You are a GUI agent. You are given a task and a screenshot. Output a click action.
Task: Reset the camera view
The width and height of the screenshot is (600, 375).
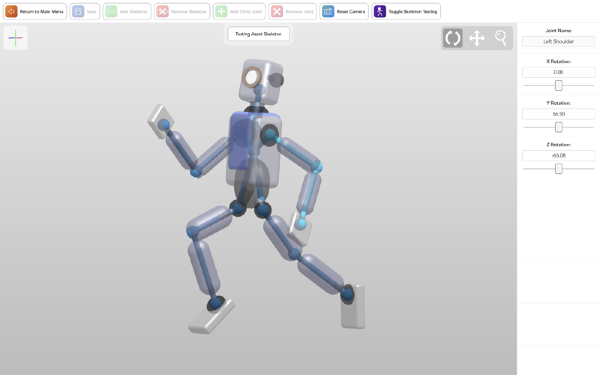(344, 11)
